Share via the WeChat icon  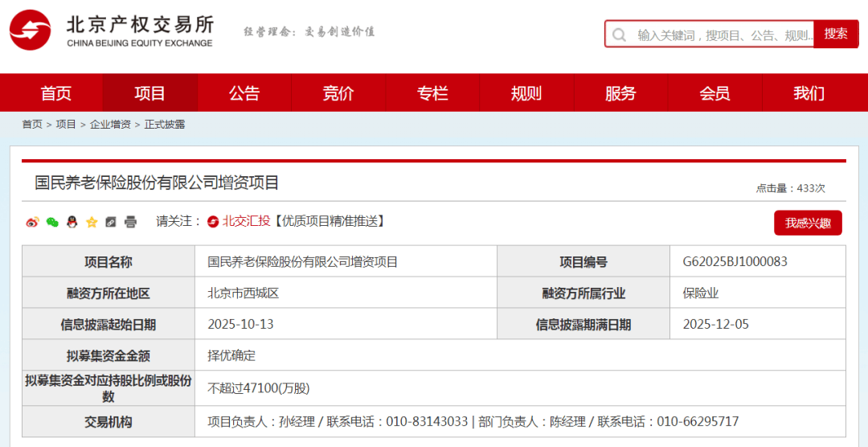pyautogui.click(x=52, y=222)
